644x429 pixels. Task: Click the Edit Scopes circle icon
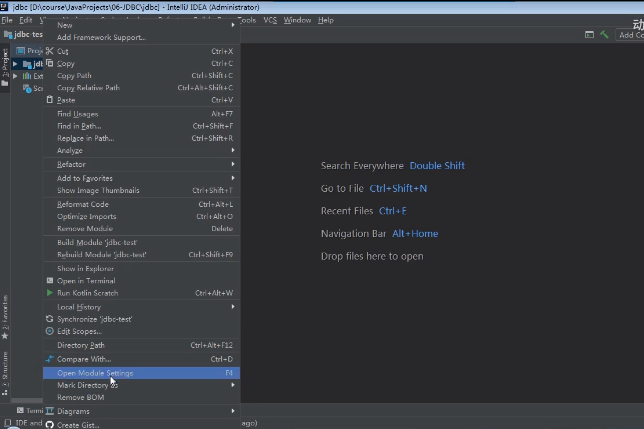(50, 331)
